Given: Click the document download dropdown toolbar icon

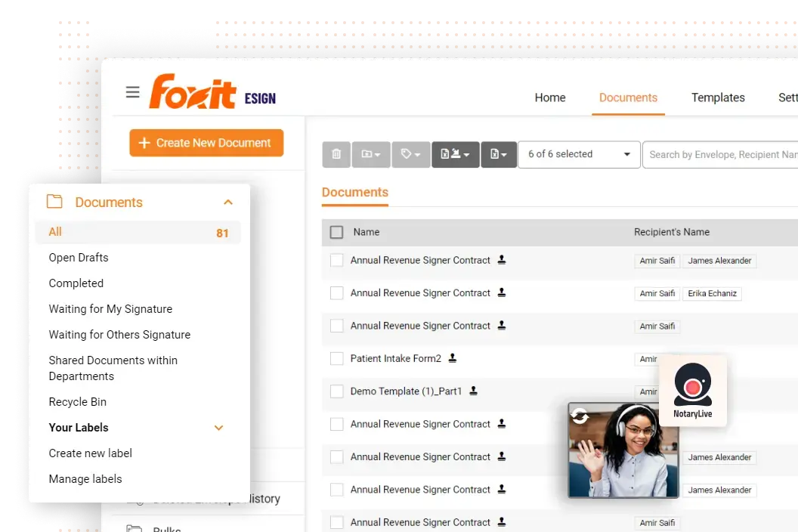Looking at the screenshot, I should click(499, 154).
